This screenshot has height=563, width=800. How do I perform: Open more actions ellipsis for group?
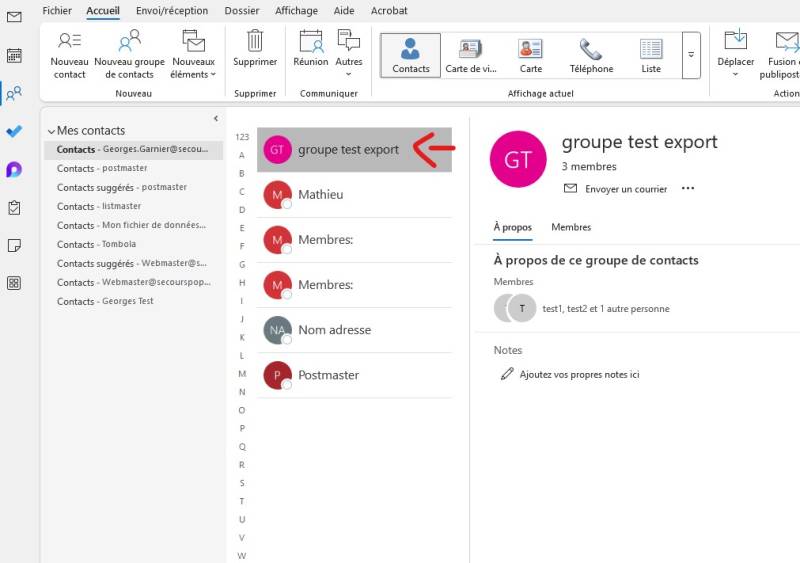click(x=688, y=188)
